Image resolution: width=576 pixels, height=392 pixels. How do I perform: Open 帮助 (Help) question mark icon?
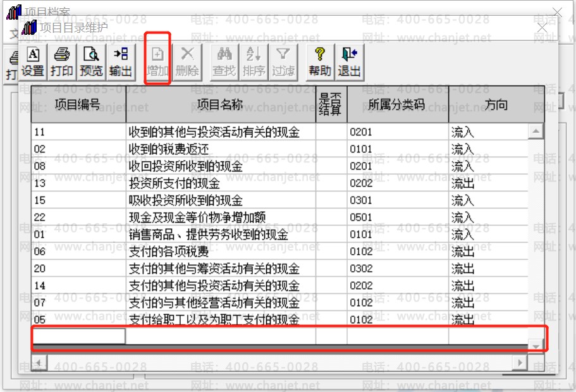tap(320, 62)
